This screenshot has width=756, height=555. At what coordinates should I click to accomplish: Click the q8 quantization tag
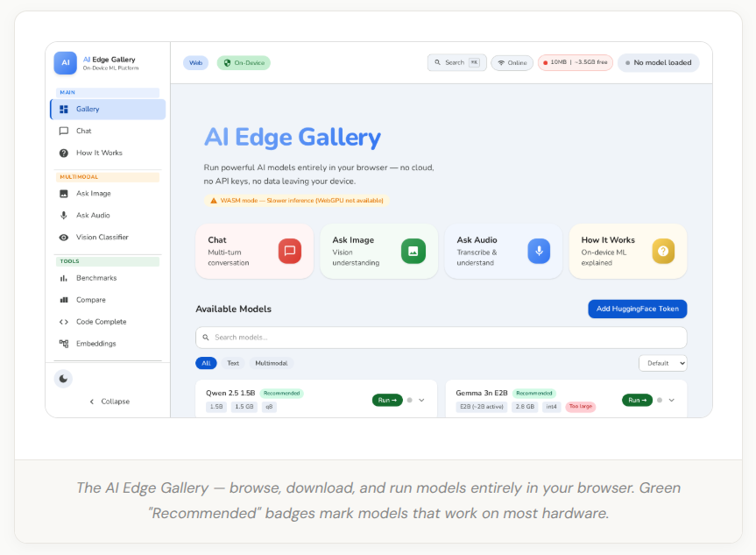coord(269,407)
